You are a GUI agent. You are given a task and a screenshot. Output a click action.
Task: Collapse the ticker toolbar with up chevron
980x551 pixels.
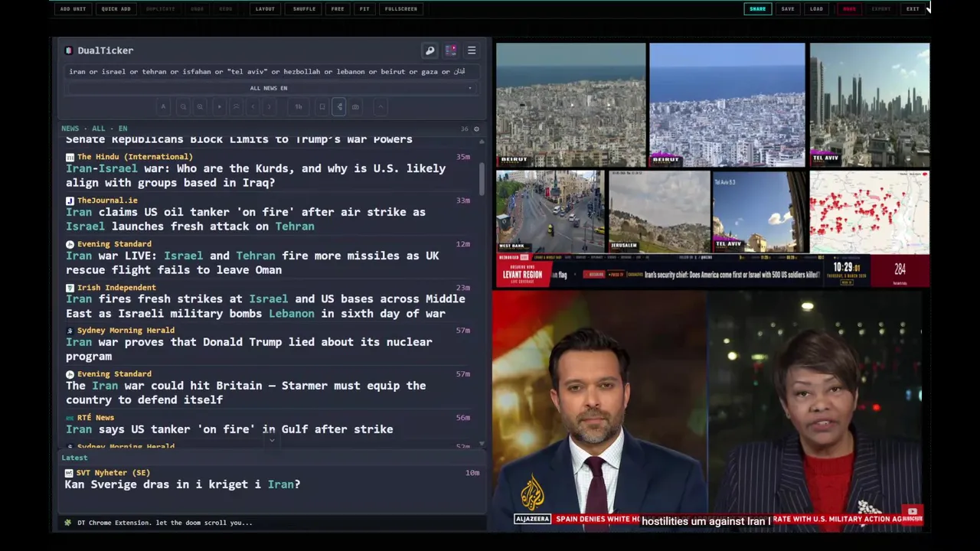pos(381,106)
